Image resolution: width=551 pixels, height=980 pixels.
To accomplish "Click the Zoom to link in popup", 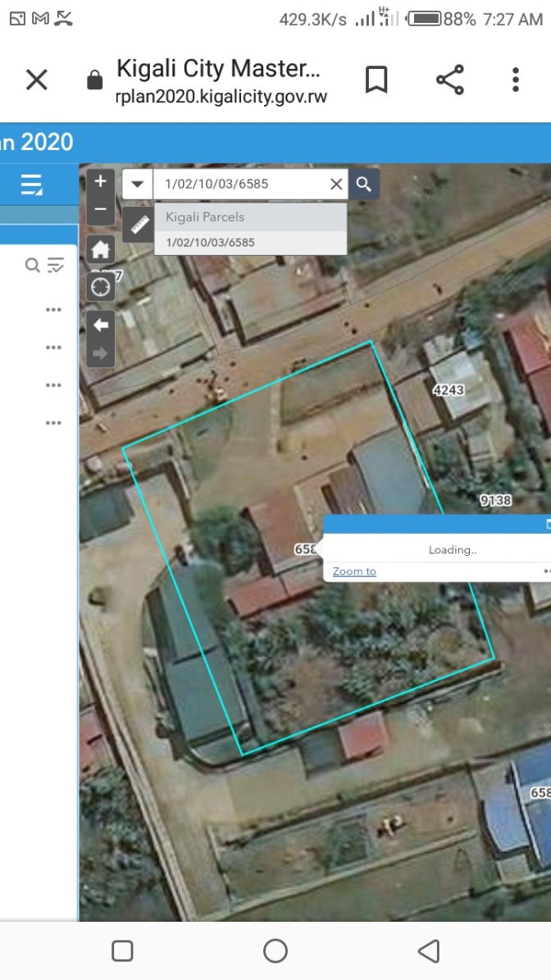I will coord(354,572).
